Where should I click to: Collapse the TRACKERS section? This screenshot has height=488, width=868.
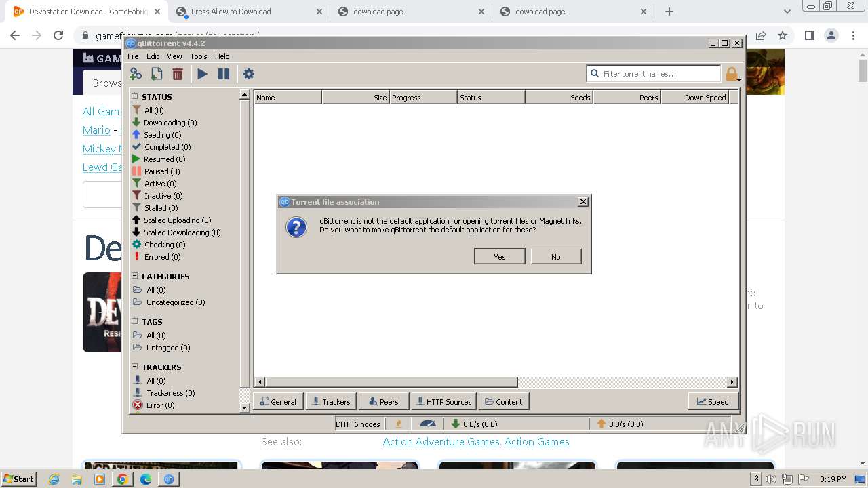pos(134,367)
